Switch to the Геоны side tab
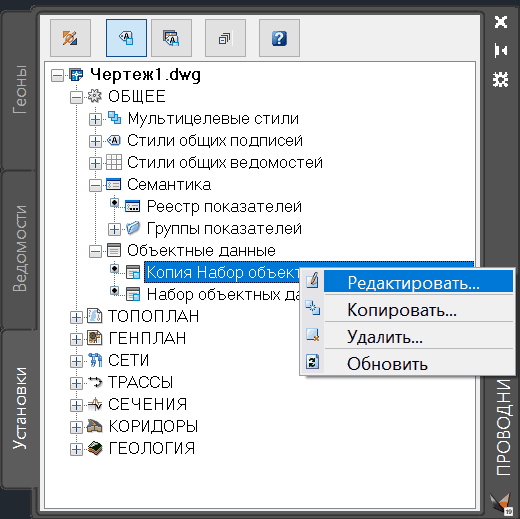 coord(19,89)
